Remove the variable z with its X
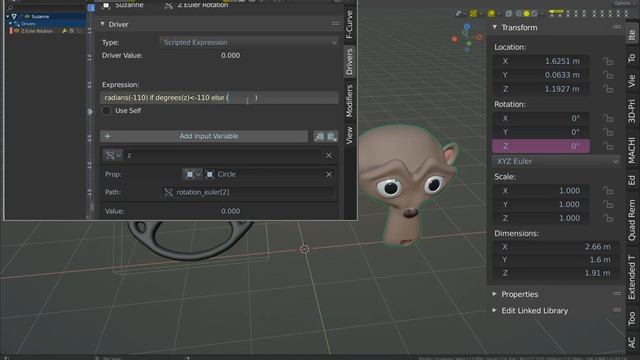This screenshot has width=640, height=360. (x=329, y=156)
